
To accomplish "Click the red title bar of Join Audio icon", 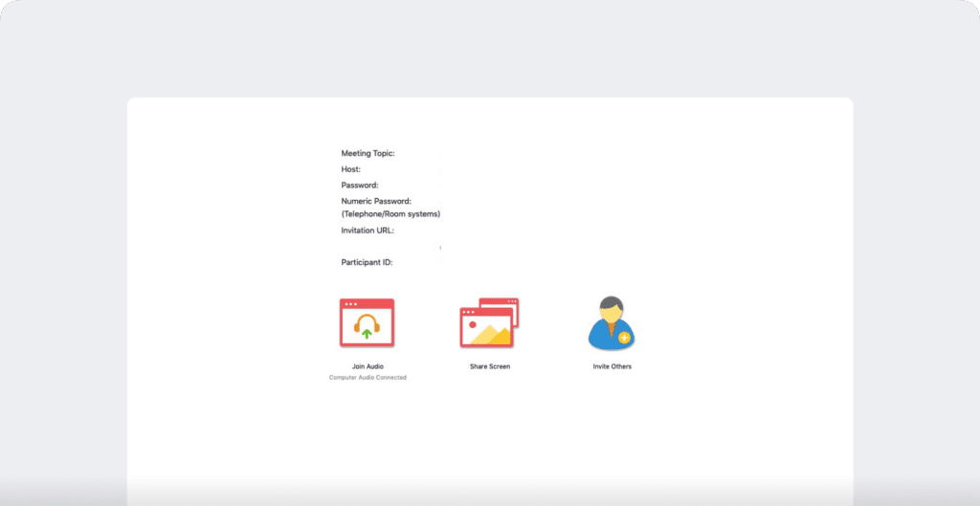I will (367, 303).
